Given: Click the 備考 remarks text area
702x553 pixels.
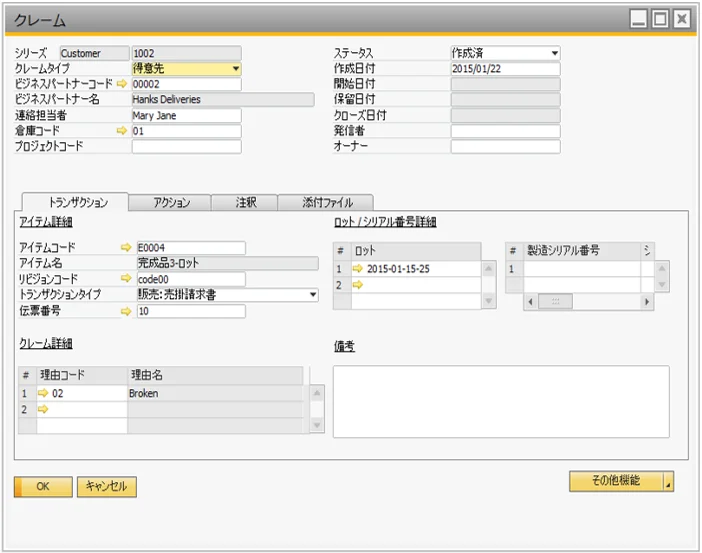Looking at the screenshot, I should coord(501,402).
